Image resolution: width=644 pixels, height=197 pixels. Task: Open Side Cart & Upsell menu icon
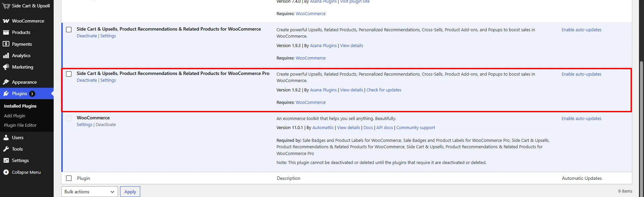click(6, 6)
